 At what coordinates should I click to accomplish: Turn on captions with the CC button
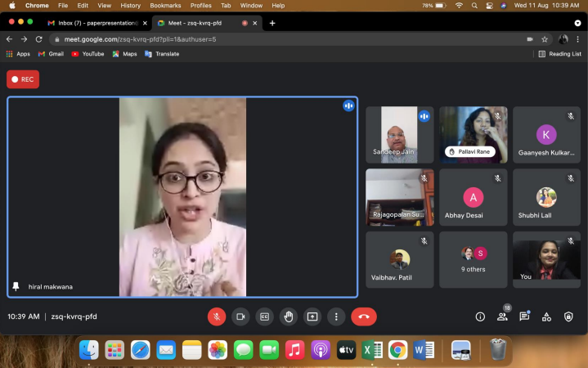(265, 316)
